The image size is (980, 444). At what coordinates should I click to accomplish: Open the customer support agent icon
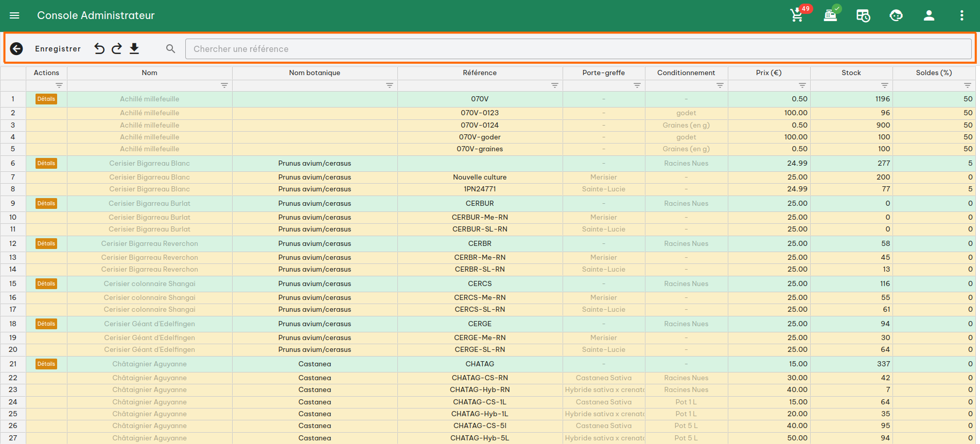tap(896, 15)
